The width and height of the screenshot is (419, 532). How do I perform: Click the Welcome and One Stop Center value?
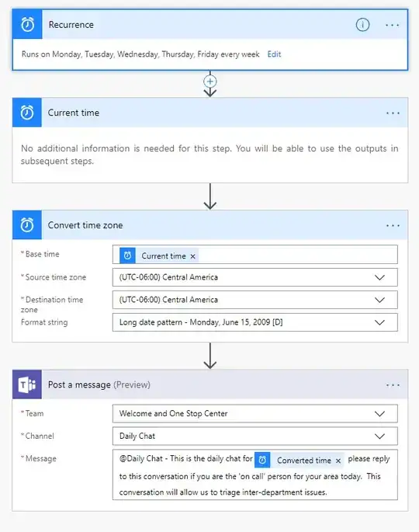point(173,414)
